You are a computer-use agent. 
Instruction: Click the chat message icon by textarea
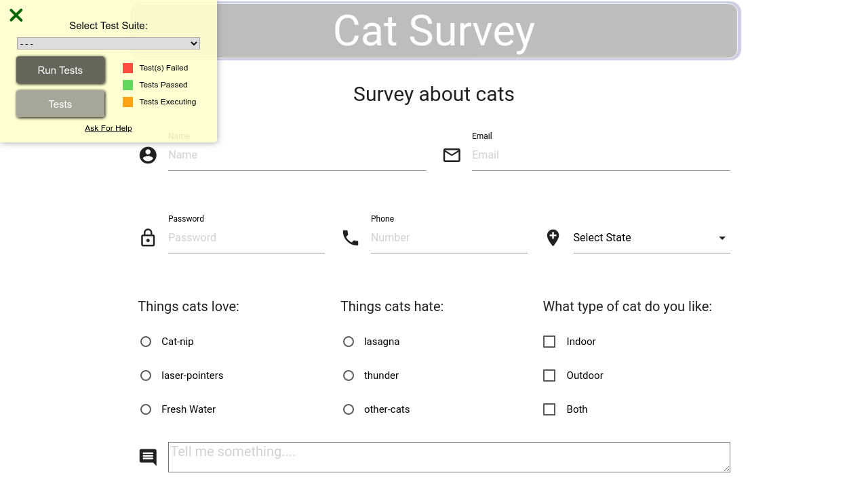coord(148,457)
